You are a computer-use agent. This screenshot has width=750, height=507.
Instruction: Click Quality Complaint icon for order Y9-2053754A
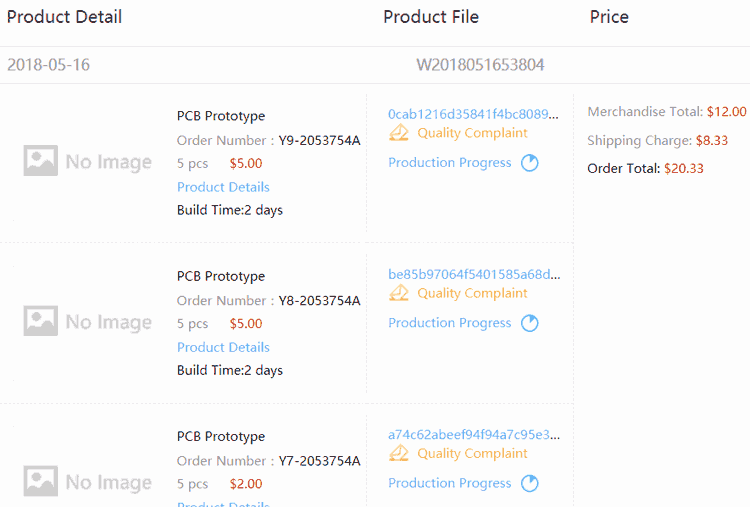[398, 132]
